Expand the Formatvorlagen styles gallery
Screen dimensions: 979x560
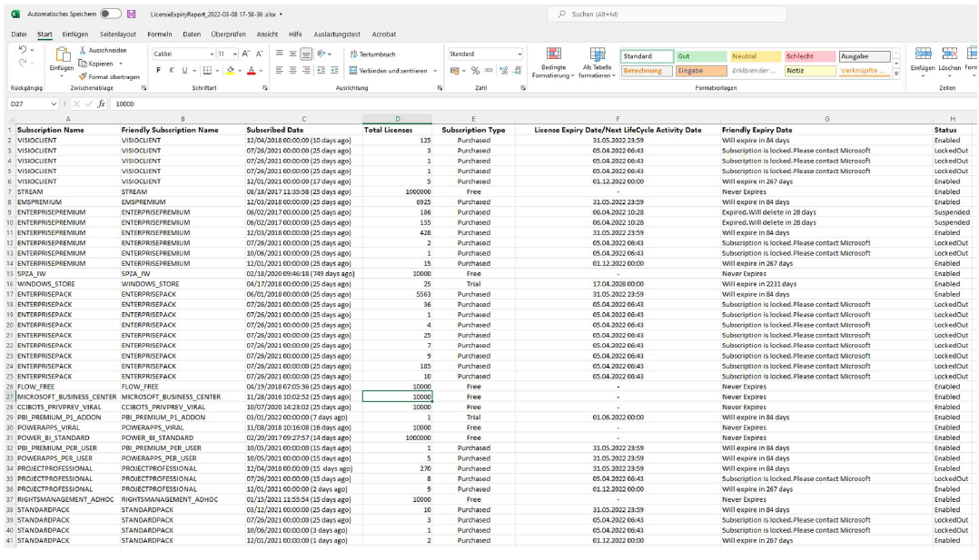[x=896, y=74]
